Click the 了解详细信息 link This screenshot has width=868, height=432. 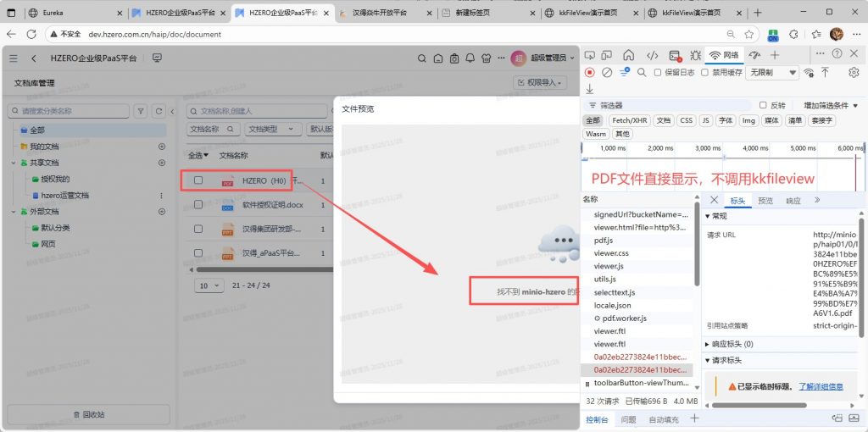click(821, 386)
